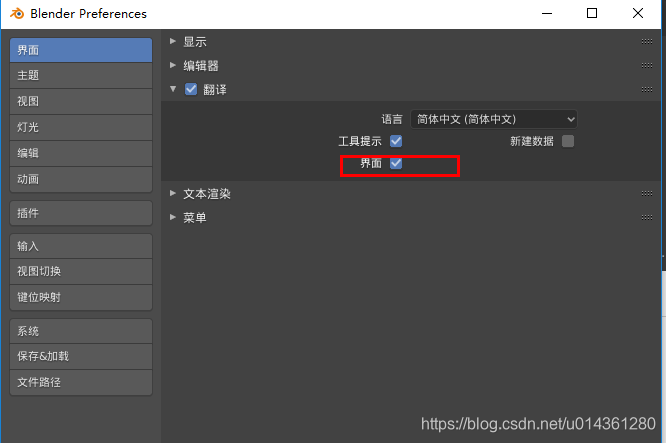Open the 插件 add-ons tab
The width and height of the screenshot is (666, 443).
[81, 213]
